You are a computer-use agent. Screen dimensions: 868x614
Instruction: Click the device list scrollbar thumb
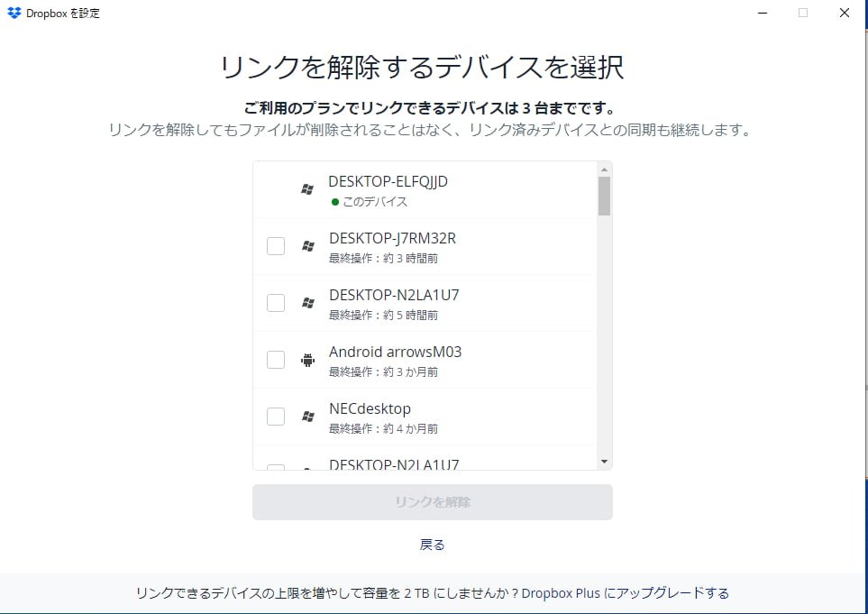point(604,196)
